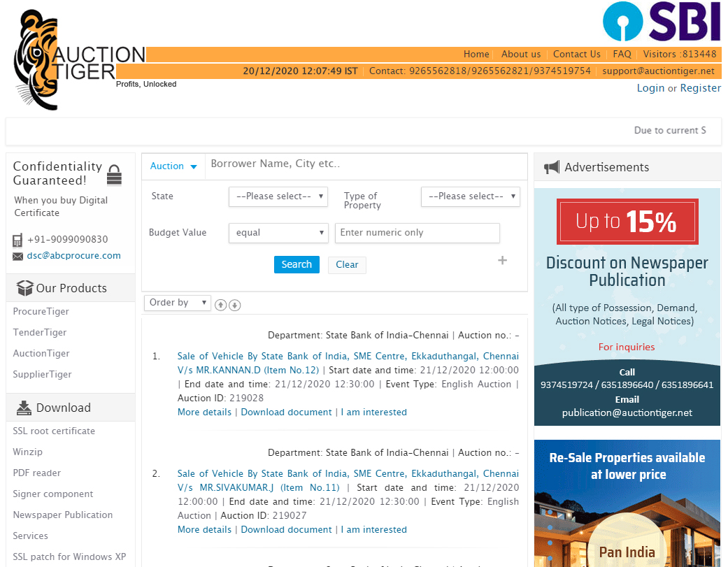Download the Signer component
Image resolution: width=728 pixels, height=567 pixels.
[x=53, y=494]
